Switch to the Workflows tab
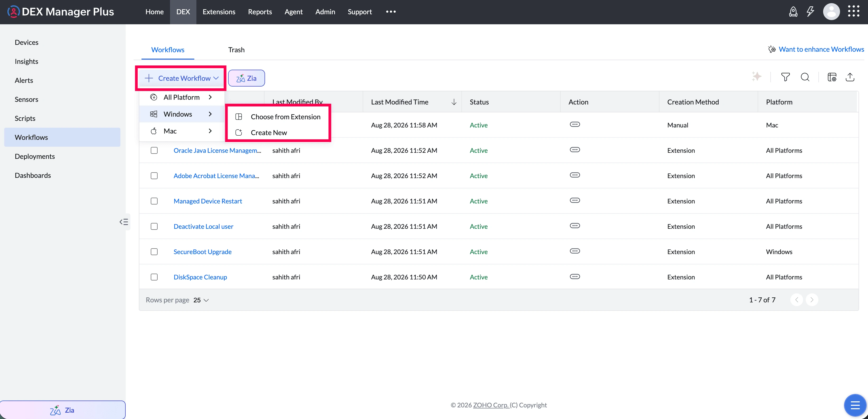 (167, 50)
